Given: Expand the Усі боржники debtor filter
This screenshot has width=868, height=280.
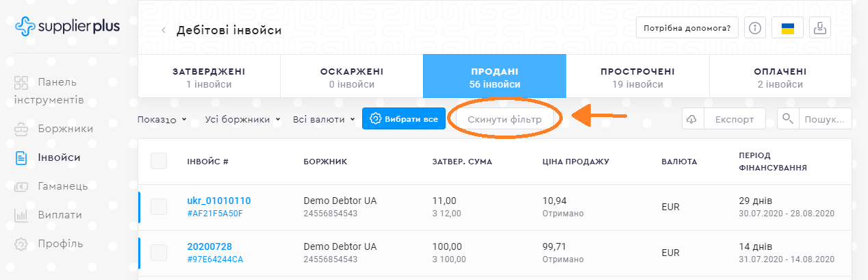Looking at the screenshot, I should click(x=243, y=120).
